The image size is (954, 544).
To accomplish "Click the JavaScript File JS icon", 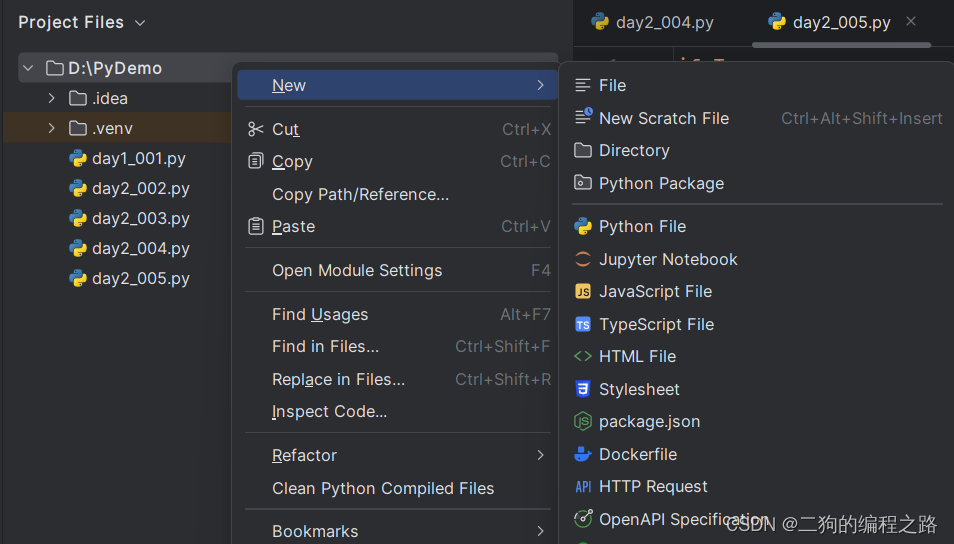I will pyautogui.click(x=583, y=292).
